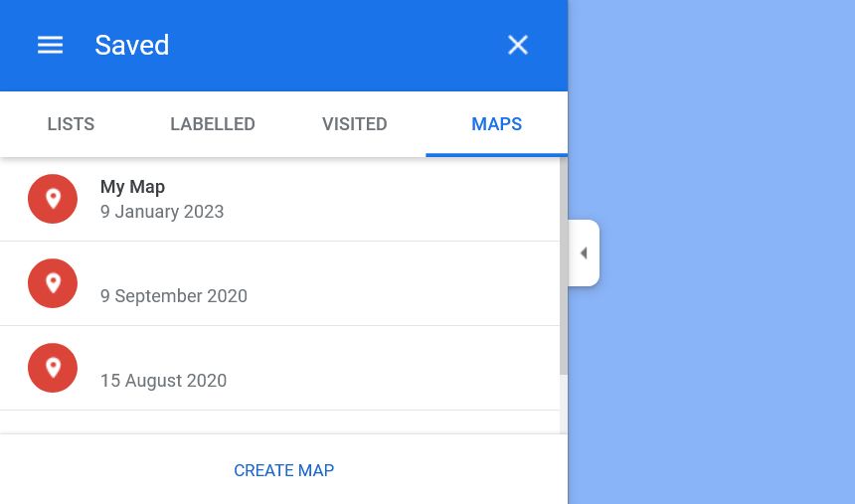Open the Labelled tab
Image resolution: width=855 pixels, height=504 pixels.
point(213,124)
